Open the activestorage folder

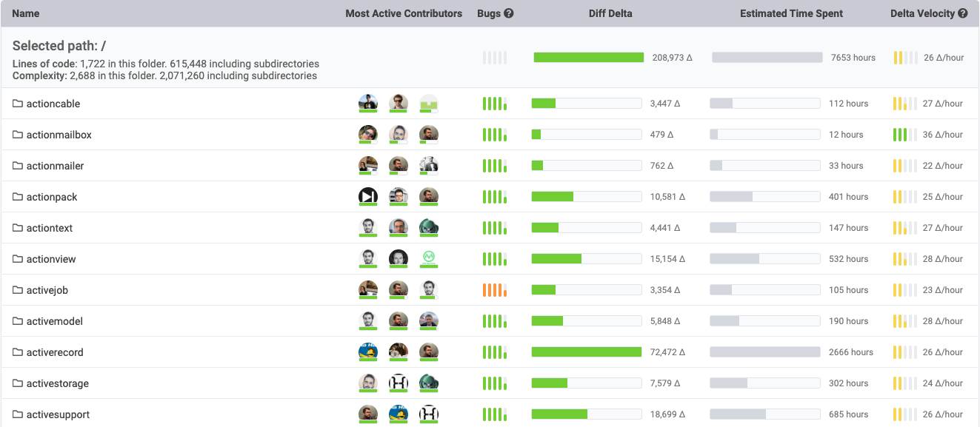coord(57,383)
